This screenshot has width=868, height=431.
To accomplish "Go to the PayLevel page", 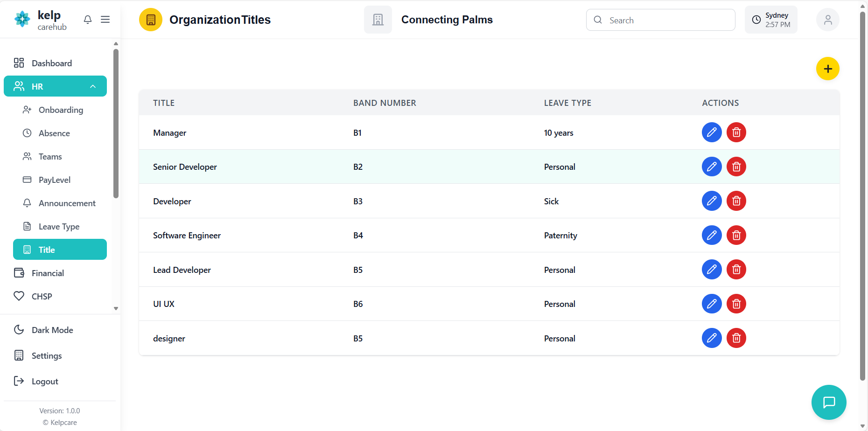I will (54, 180).
